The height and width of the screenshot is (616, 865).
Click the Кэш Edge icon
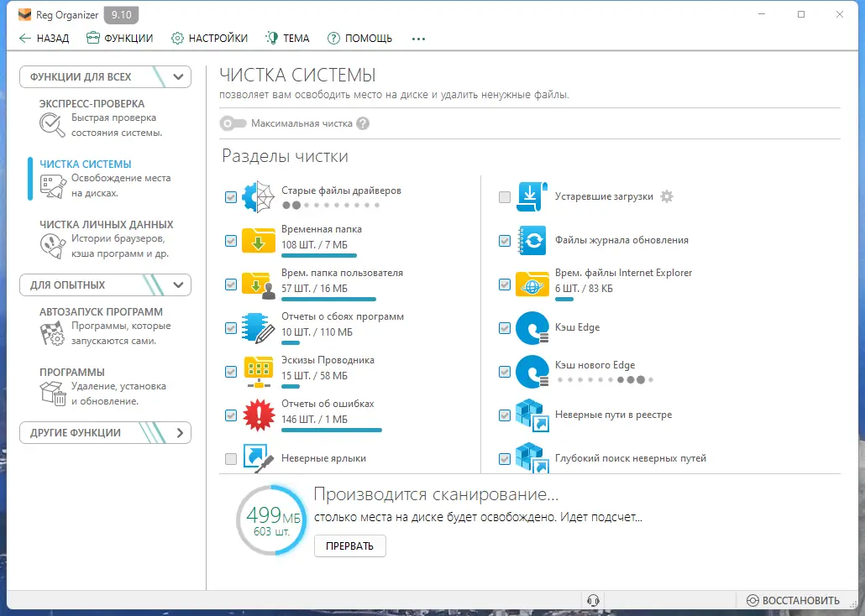point(532,328)
